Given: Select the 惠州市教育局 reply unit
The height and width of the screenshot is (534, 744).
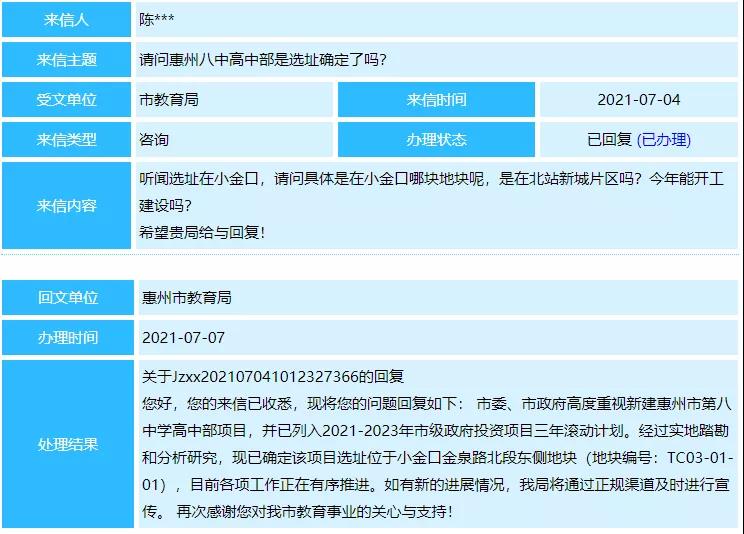Looking at the screenshot, I should tap(187, 298).
